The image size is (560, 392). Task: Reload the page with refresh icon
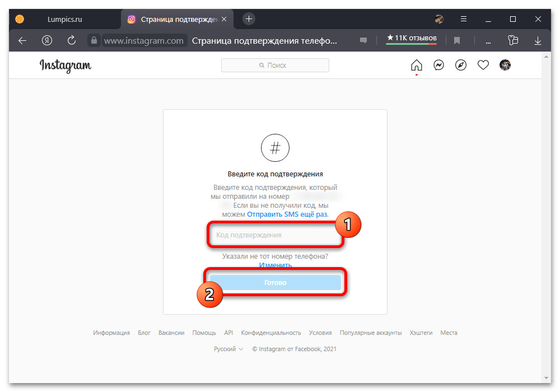coord(71,40)
